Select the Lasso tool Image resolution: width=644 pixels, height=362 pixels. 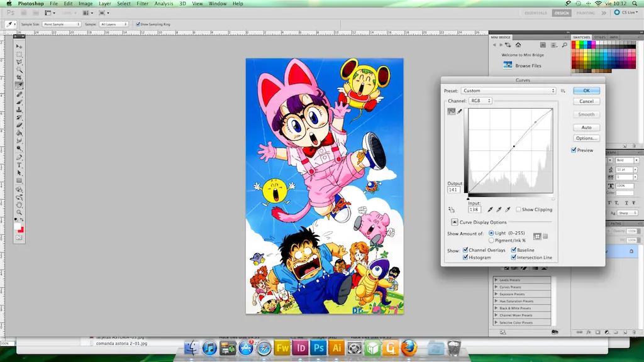[x=19, y=62]
